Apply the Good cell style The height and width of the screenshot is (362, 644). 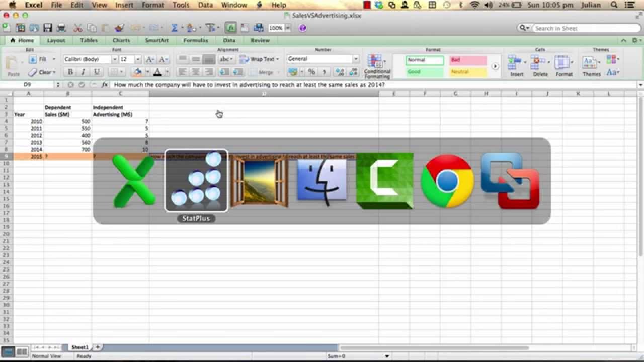click(425, 72)
